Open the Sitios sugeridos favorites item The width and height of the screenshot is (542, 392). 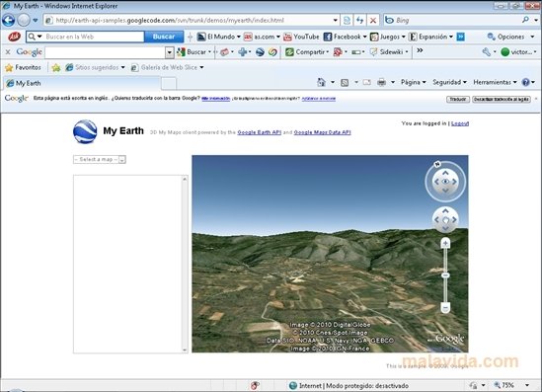point(95,67)
